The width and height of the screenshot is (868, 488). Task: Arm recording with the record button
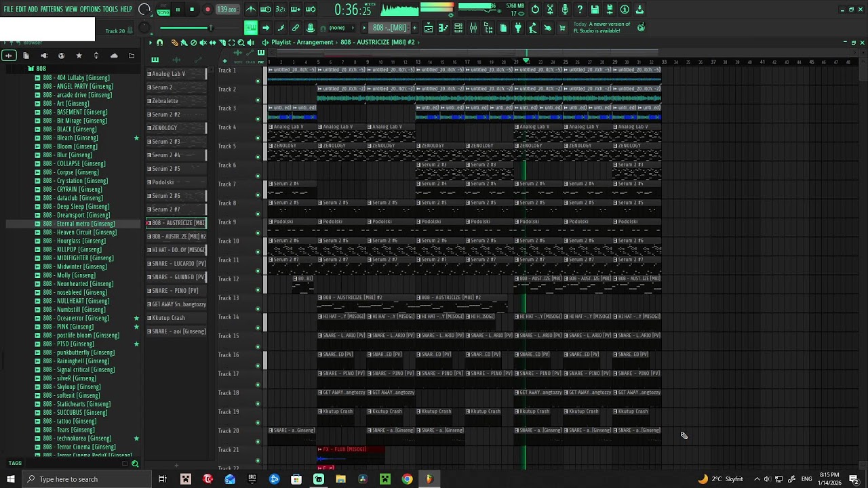tap(208, 9)
